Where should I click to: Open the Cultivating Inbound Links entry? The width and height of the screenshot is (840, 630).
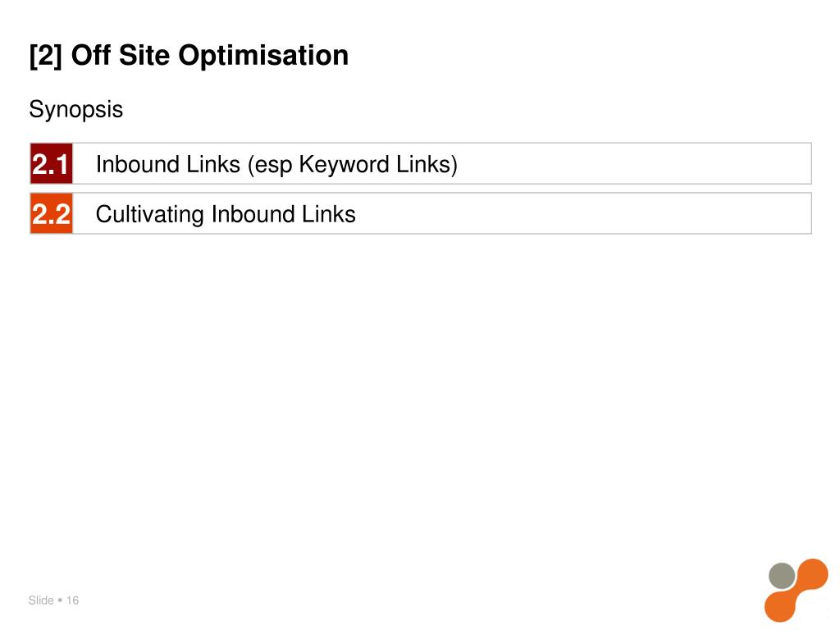(226, 214)
